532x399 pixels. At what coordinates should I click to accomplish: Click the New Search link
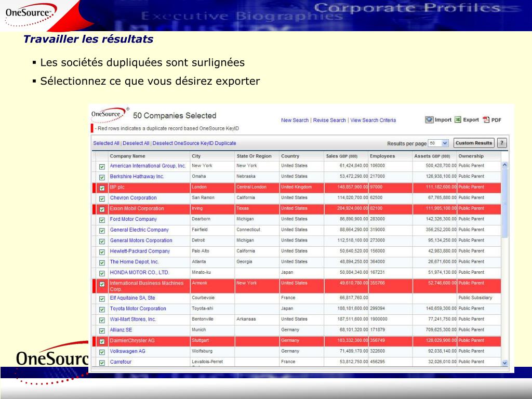295,120
